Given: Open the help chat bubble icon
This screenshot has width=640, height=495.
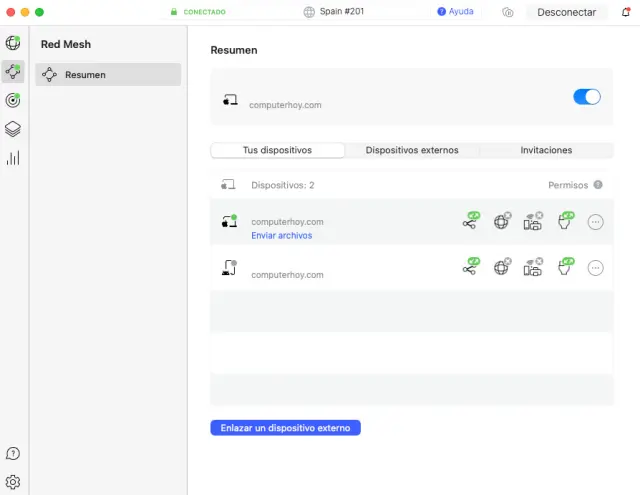Looking at the screenshot, I should [x=13, y=453].
